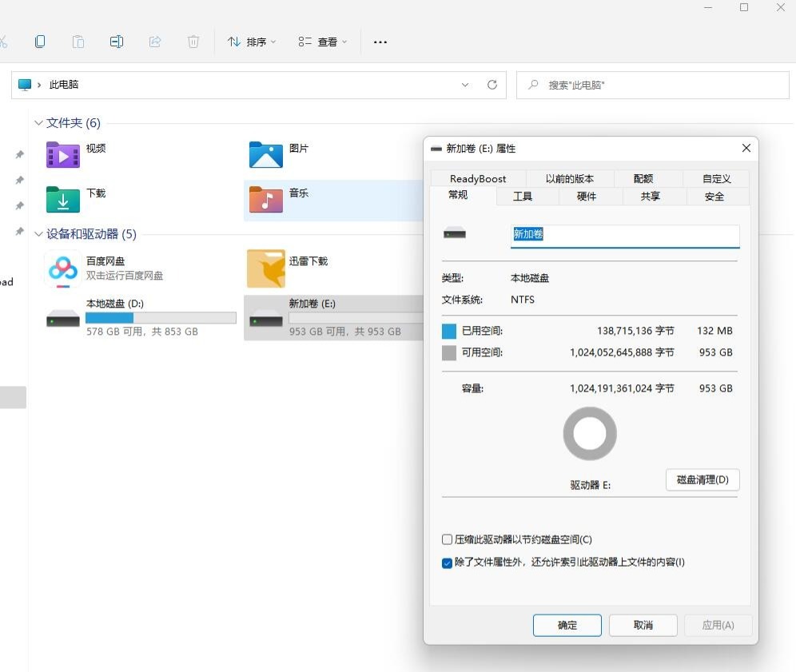
Task: Click the refresh icon in the address bar
Action: point(492,85)
